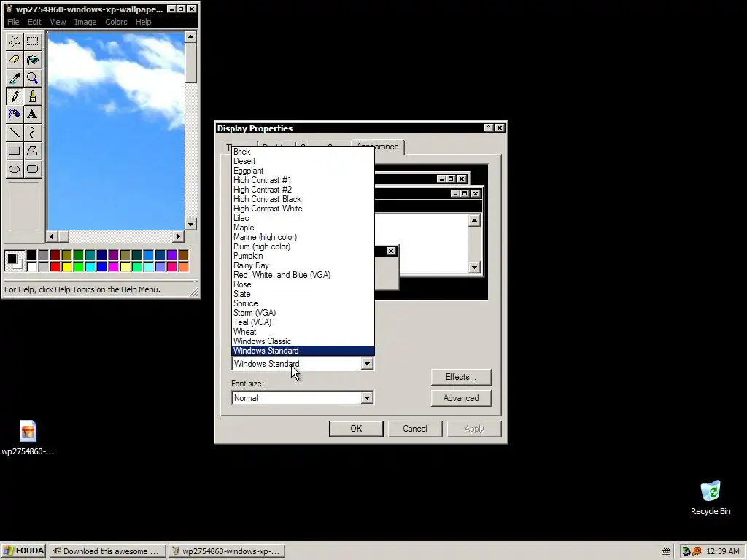Click the Display Properties help question-mark button
The image size is (747, 560).
[488, 128]
